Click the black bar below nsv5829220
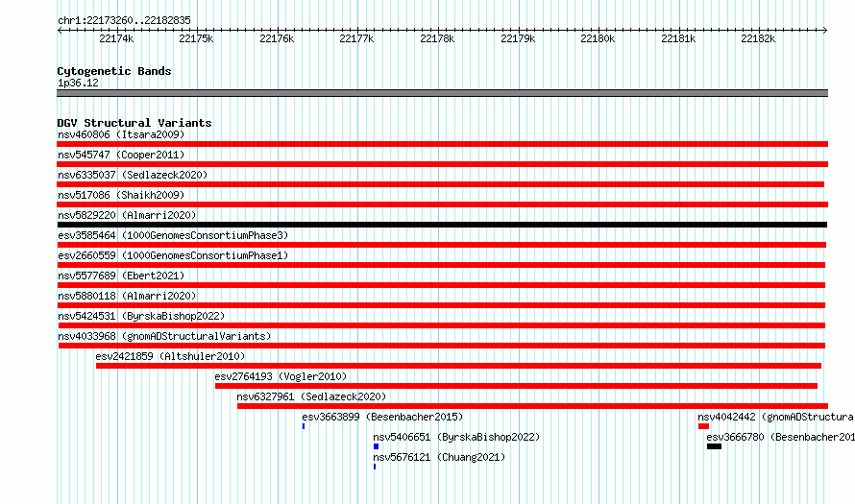Screen dimensions: 855x504 coord(442,225)
